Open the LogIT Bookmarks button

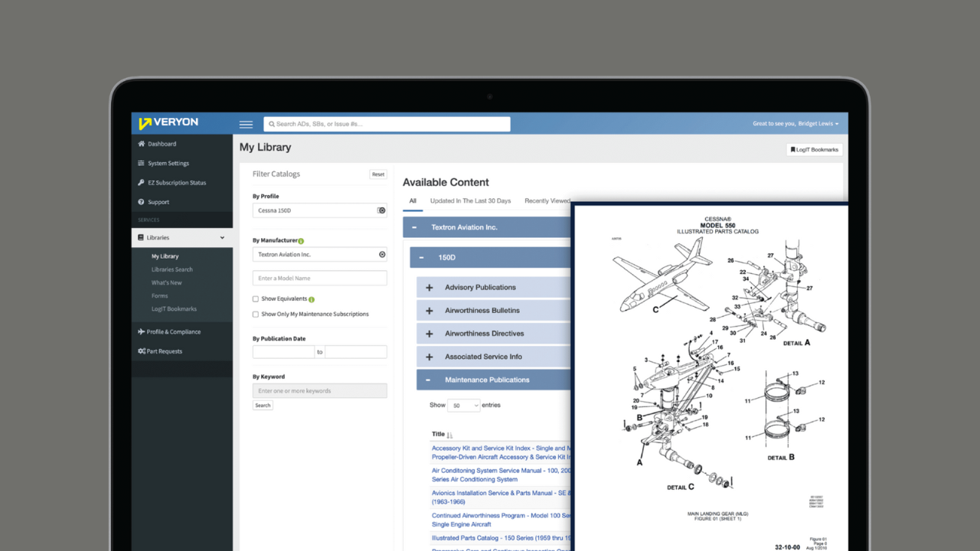coord(815,150)
